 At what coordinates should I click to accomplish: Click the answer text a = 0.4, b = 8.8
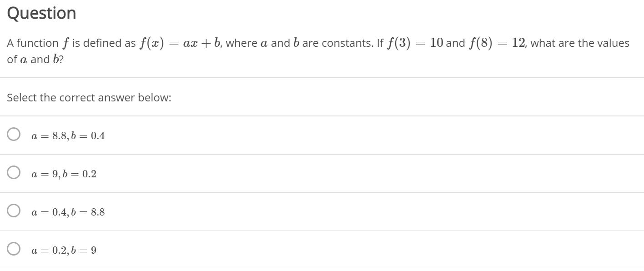coord(68,211)
